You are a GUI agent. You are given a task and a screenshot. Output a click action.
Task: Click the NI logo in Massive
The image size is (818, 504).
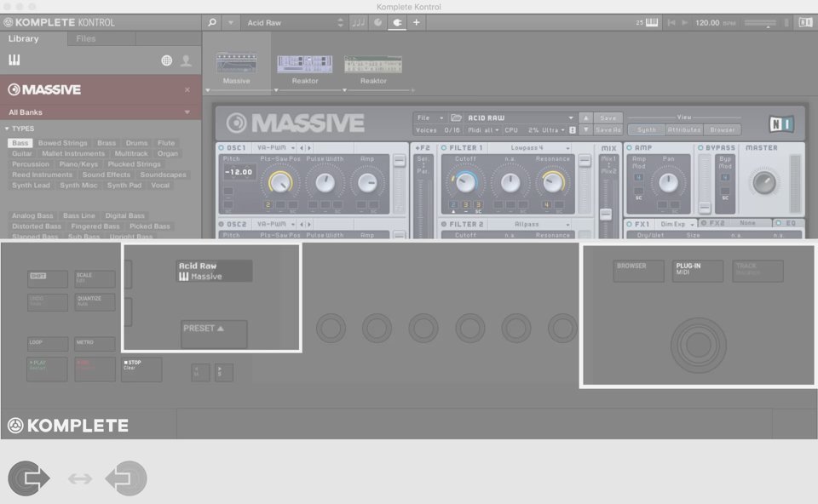point(781,124)
